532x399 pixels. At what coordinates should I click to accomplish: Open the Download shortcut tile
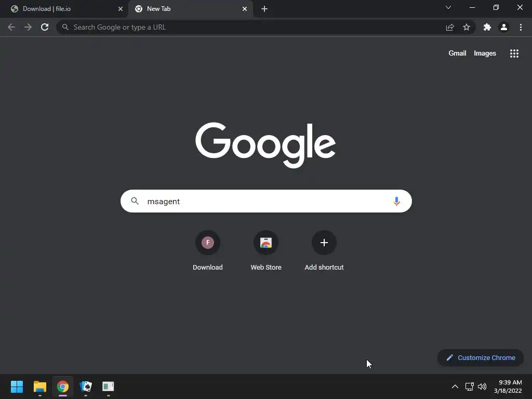point(208,251)
